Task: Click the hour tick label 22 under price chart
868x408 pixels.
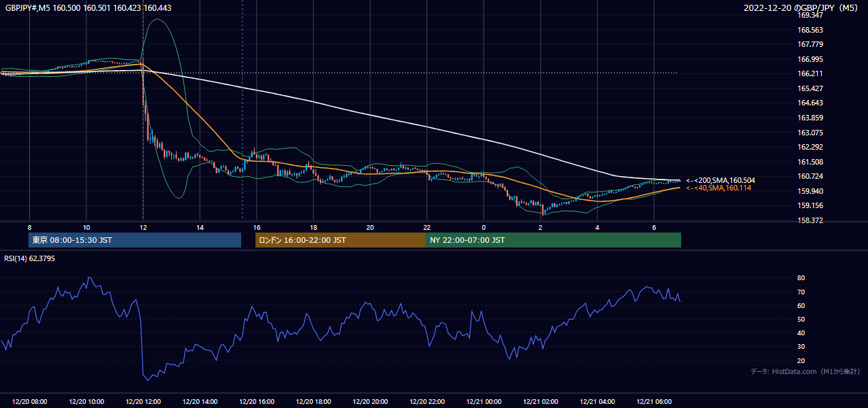Action: pyautogui.click(x=427, y=227)
